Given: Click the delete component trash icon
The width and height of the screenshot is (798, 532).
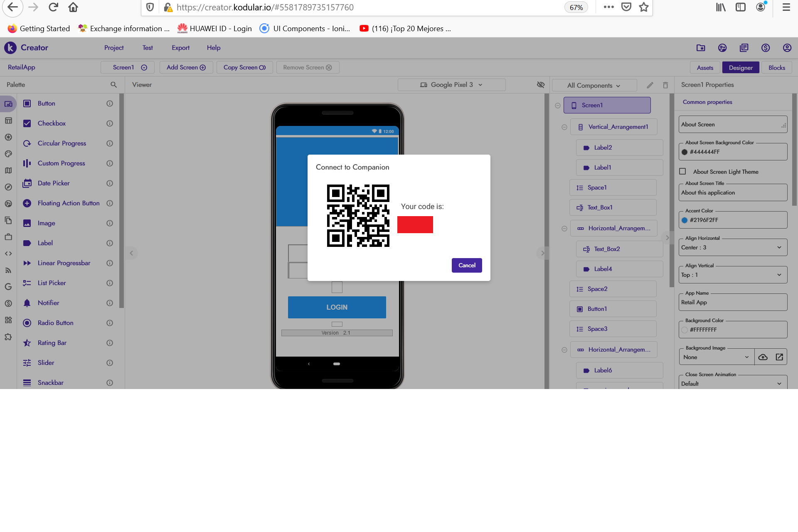Looking at the screenshot, I should [x=665, y=85].
